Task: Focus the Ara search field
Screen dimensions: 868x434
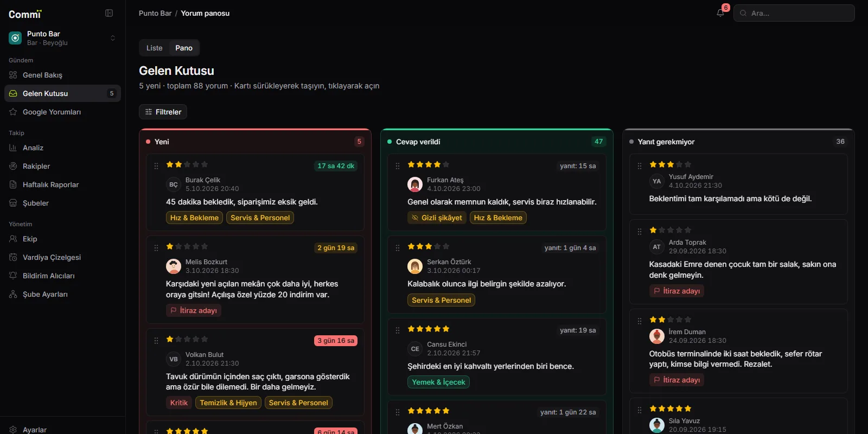Action: pyautogui.click(x=794, y=13)
